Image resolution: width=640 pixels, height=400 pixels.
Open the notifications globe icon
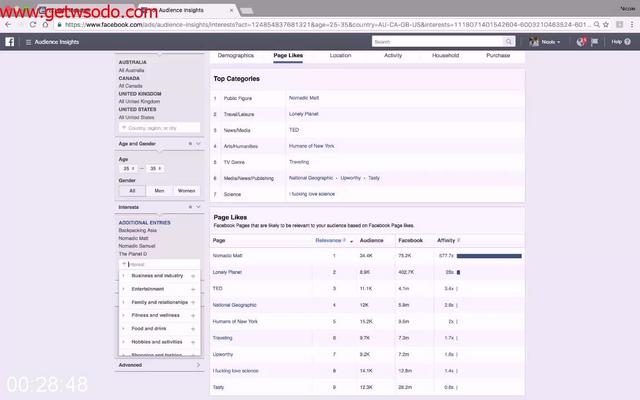(581, 42)
